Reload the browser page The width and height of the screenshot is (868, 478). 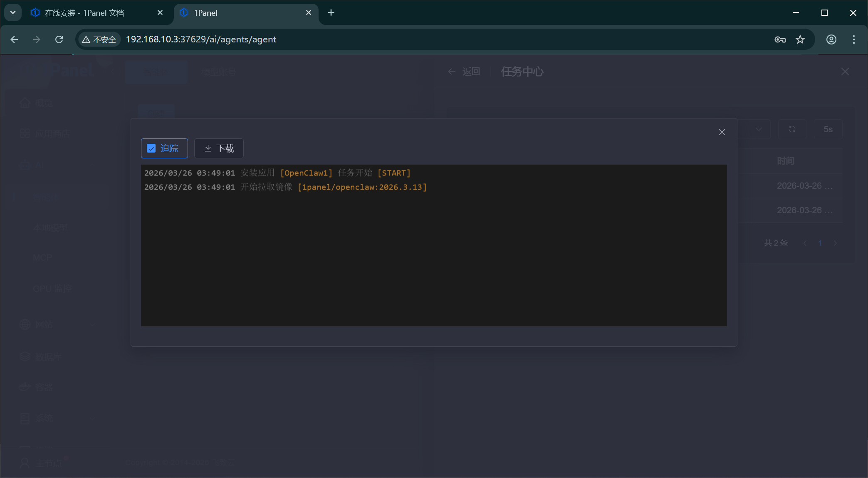point(59,39)
